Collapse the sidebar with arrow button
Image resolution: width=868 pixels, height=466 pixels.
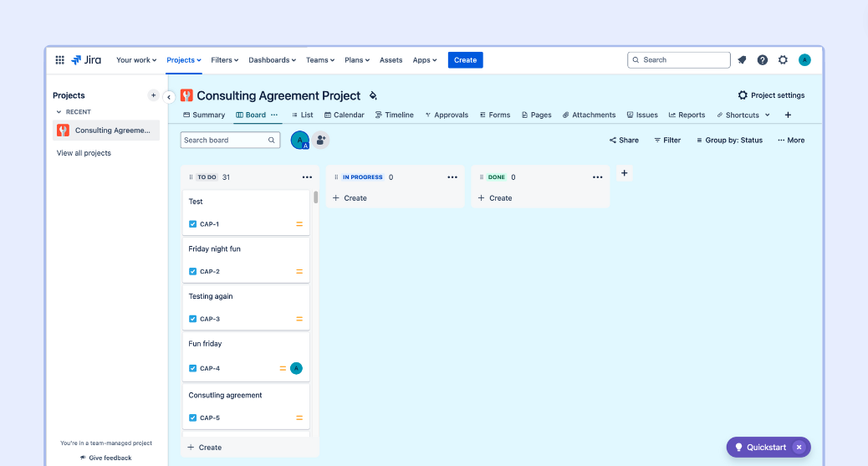coord(169,96)
